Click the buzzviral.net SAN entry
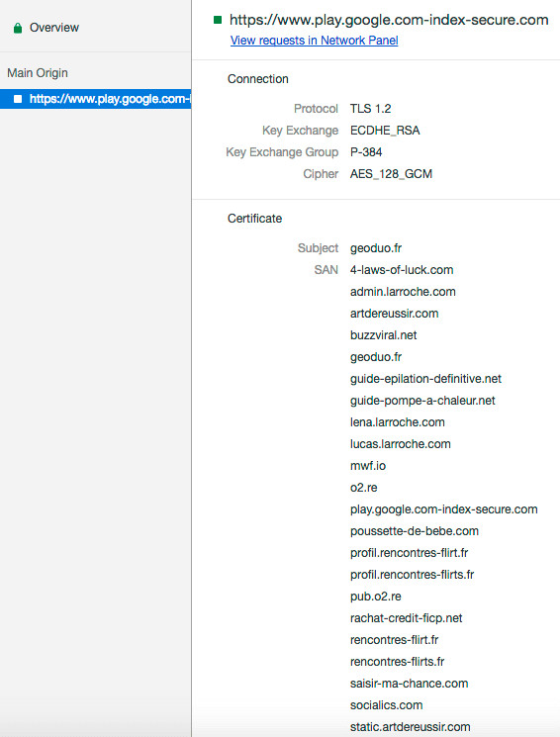This screenshot has height=737, width=560. tap(383, 335)
